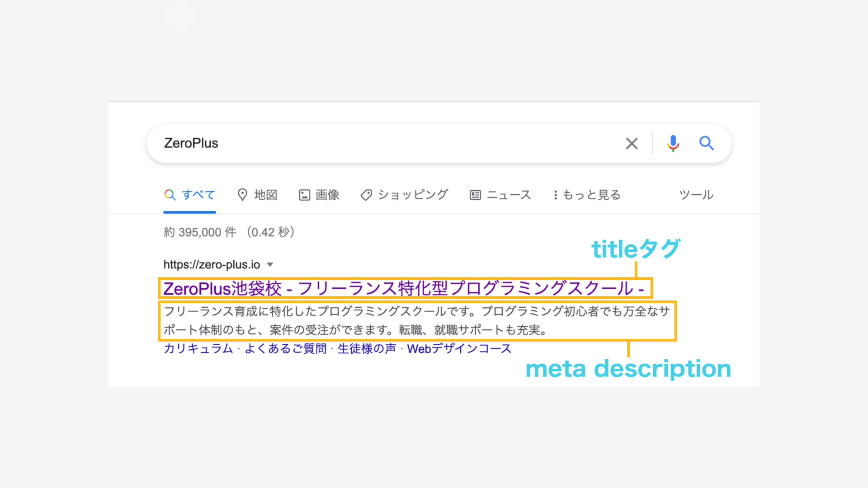Start voice search with the microphone icon
The height and width of the screenshot is (488, 868).
[673, 143]
